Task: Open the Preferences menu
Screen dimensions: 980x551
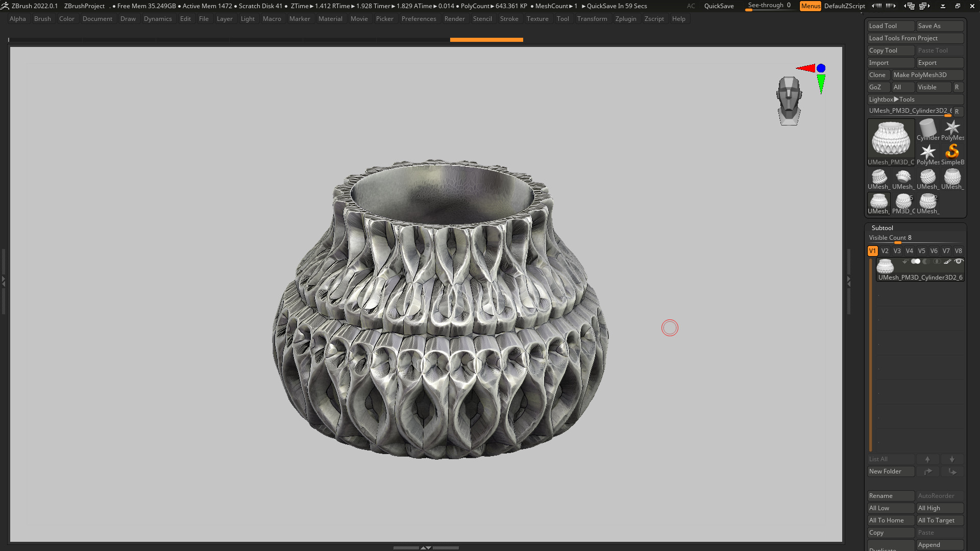Action: click(x=419, y=19)
